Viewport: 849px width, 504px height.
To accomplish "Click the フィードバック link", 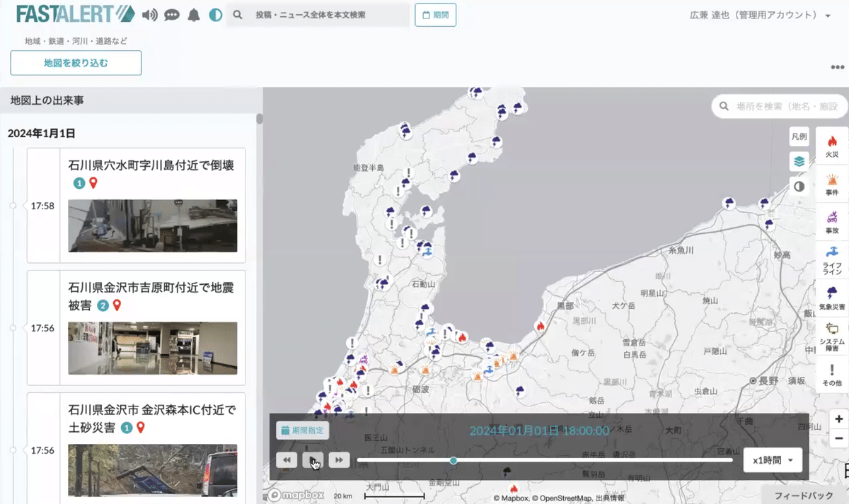I will point(804,496).
